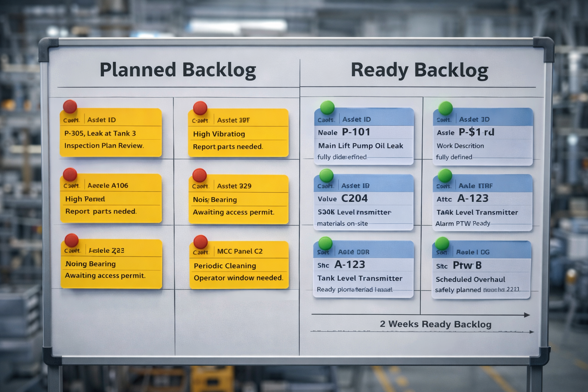Screen dimensions: 588x392
Task: Click 'Operator window needed.' text
Action: click(238, 278)
